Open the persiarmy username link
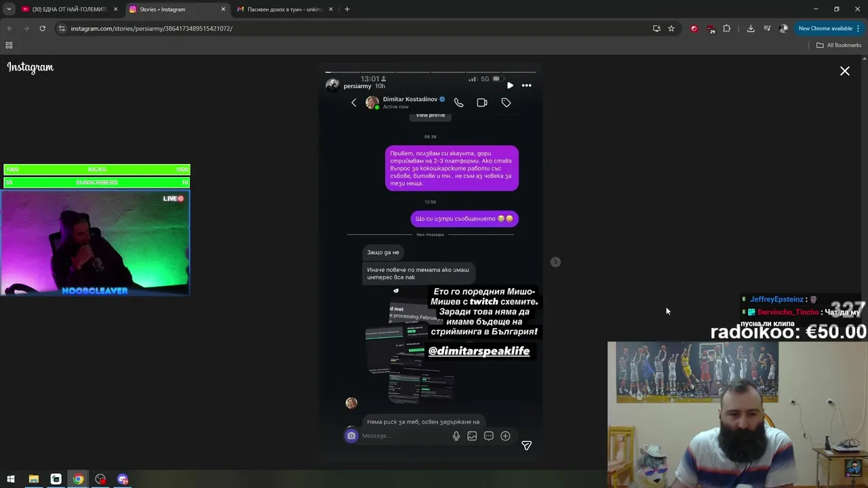 (357, 86)
